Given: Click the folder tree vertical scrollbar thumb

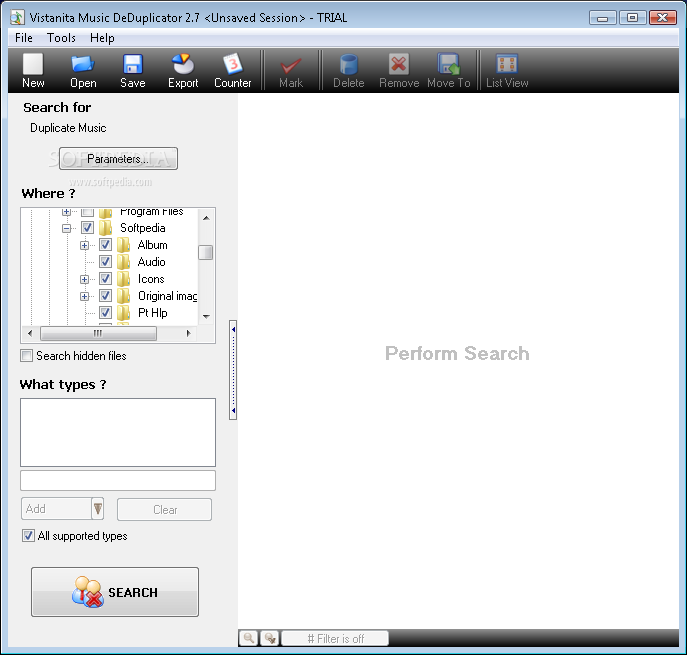Looking at the screenshot, I should pyautogui.click(x=205, y=252).
